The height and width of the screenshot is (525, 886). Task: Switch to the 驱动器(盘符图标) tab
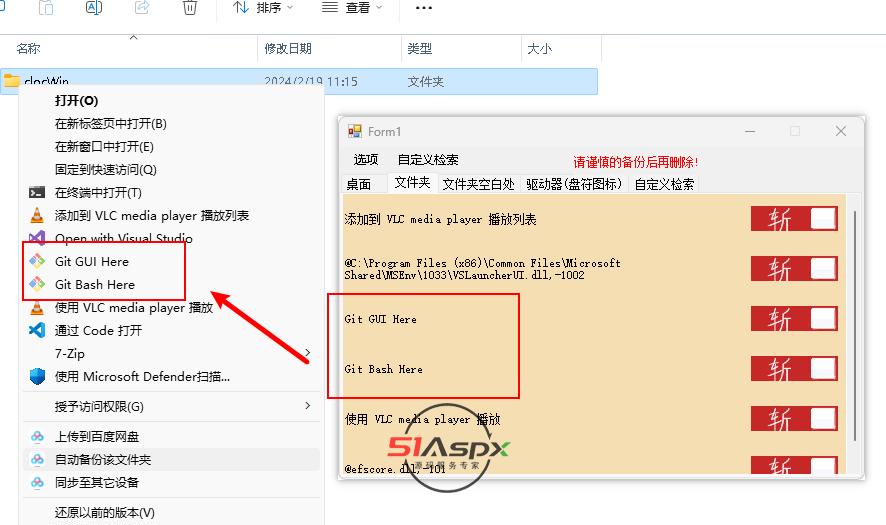coord(574,184)
